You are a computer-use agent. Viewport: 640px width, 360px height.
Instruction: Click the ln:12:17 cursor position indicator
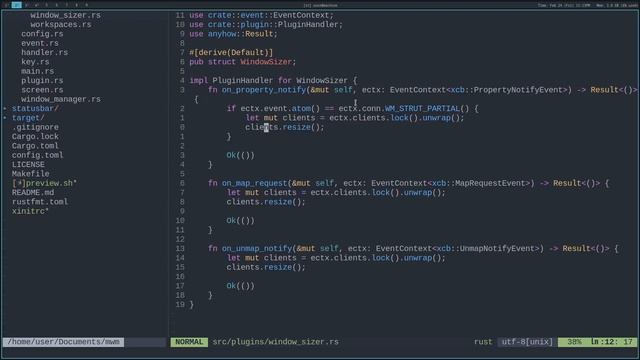click(x=611, y=342)
